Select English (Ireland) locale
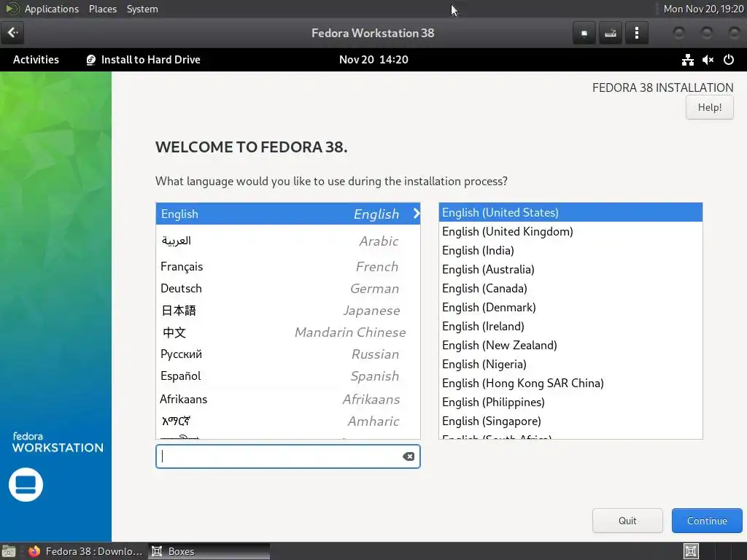 coord(570,326)
